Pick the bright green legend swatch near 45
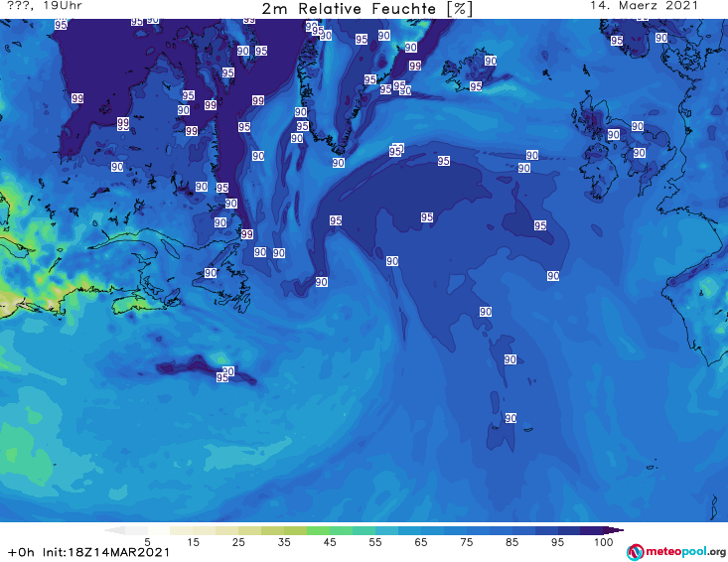This screenshot has width=728, height=562. [318, 530]
